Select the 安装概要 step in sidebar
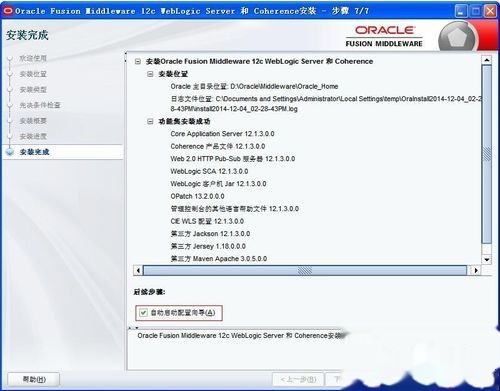Screen dimensions: 500x391 click(33, 121)
